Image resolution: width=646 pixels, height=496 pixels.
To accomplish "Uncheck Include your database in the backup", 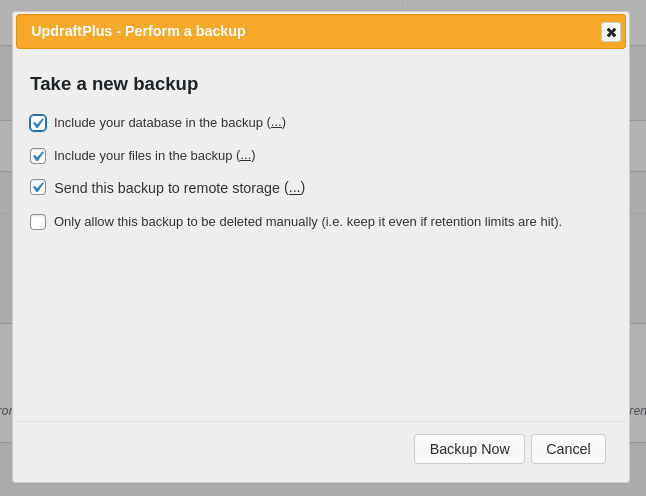I will coord(38,123).
